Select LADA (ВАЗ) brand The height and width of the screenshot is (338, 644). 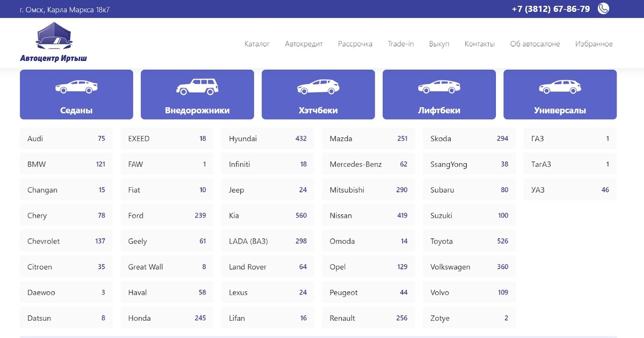268,241
